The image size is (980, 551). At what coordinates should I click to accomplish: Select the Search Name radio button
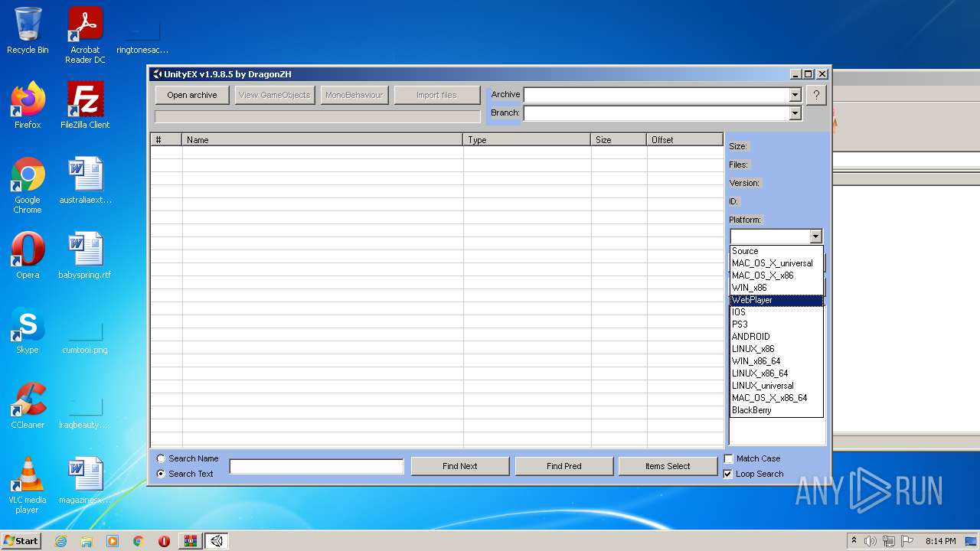(x=161, y=458)
